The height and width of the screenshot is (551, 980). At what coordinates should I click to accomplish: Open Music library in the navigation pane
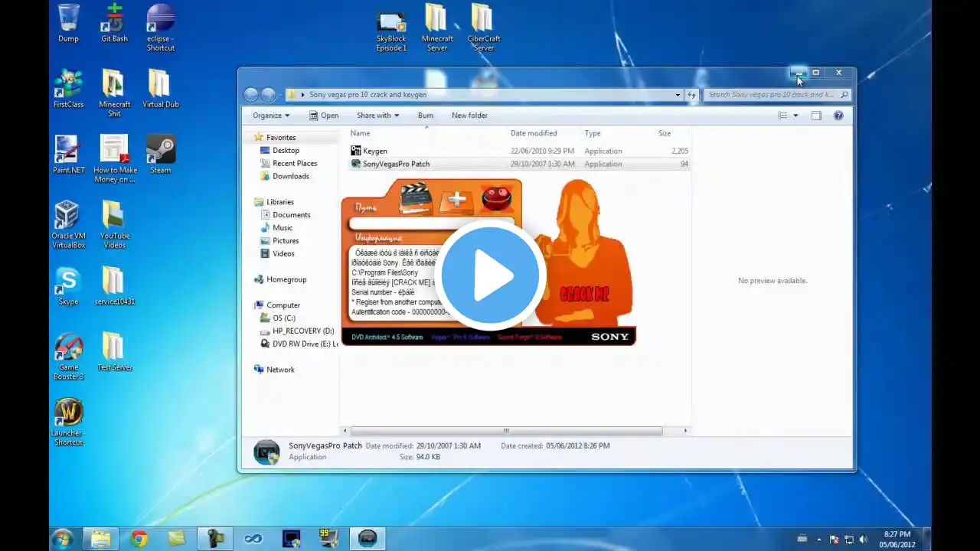point(283,228)
